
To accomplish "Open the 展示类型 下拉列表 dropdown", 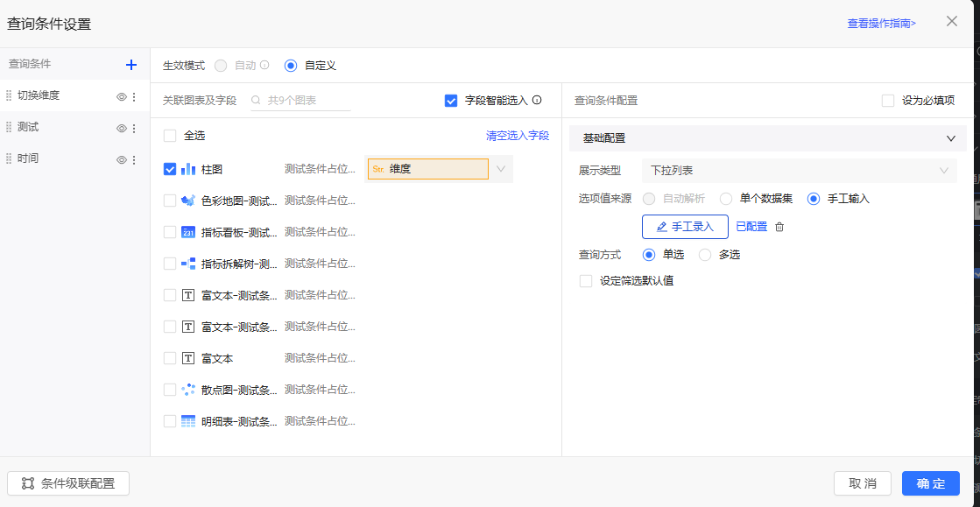I will click(x=799, y=171).
